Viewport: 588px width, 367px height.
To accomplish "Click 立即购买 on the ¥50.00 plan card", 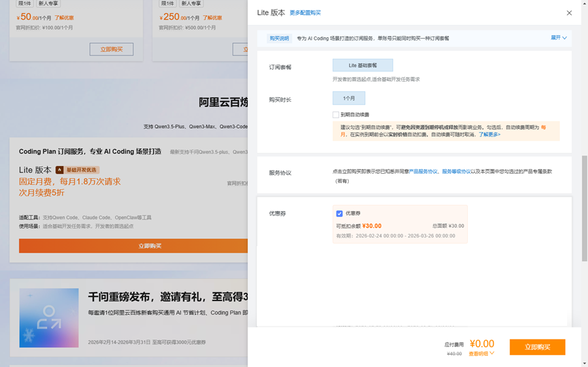I will pos(111,50).
